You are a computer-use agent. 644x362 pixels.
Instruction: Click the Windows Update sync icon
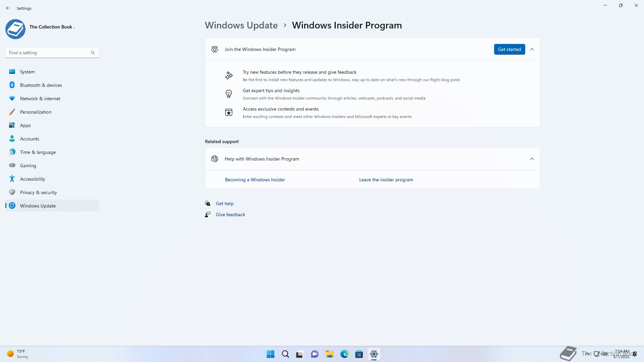point(12,205)
